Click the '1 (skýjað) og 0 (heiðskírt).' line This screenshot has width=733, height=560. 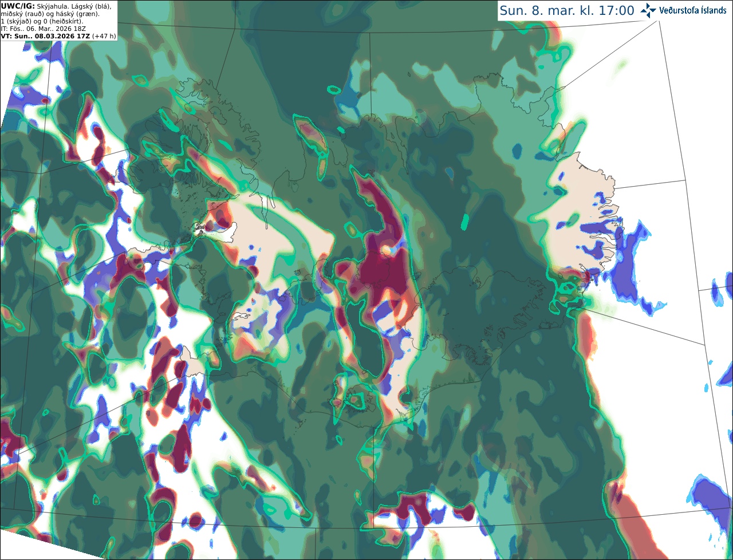42,21
